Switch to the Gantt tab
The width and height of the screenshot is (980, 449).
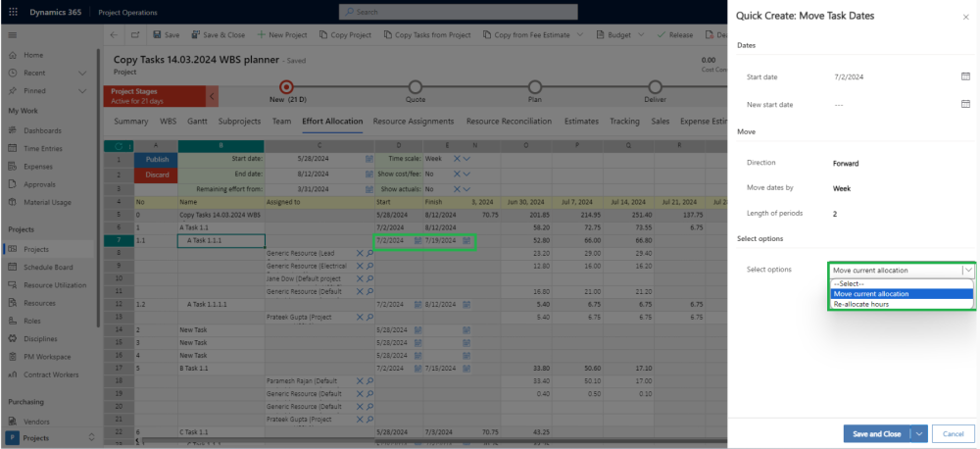[x=198, y=122]
